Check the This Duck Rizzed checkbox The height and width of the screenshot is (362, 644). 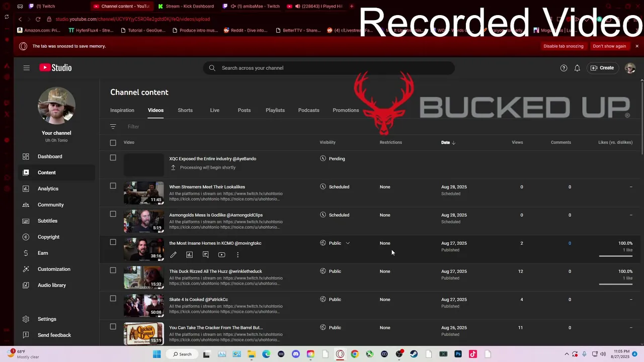click(113, 270)
